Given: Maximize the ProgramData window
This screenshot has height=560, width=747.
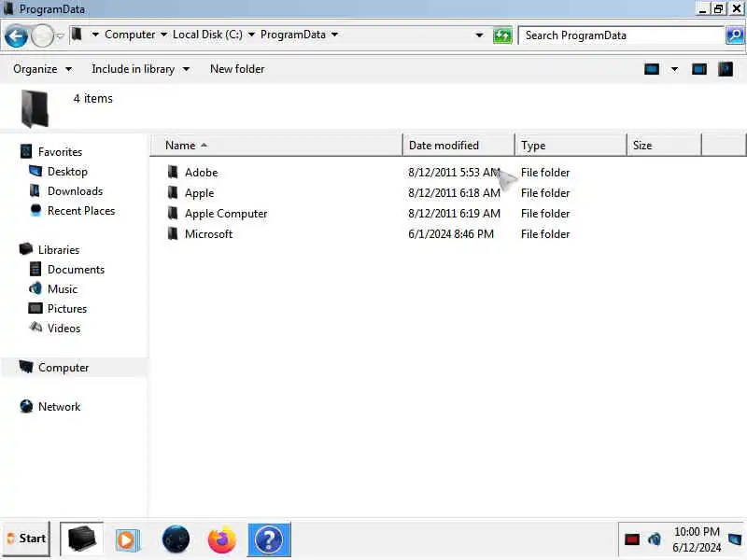Looking at the screenshot, I should (718, 8).
